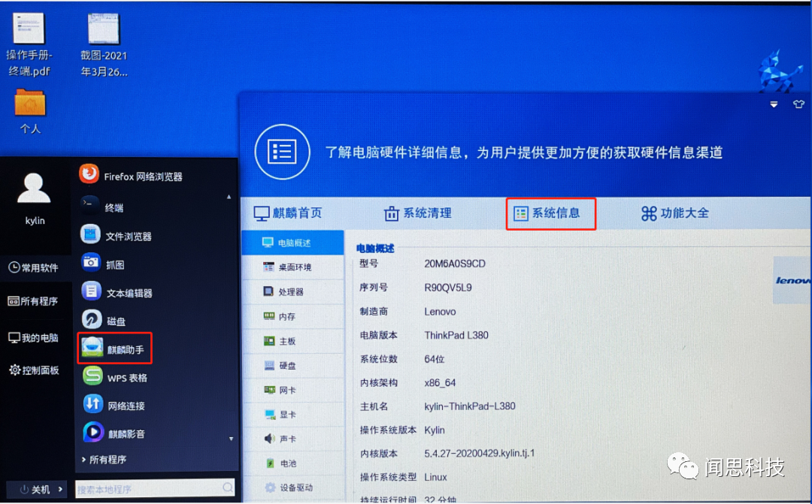Select 所有程序 in start menu sidebar

33,300
